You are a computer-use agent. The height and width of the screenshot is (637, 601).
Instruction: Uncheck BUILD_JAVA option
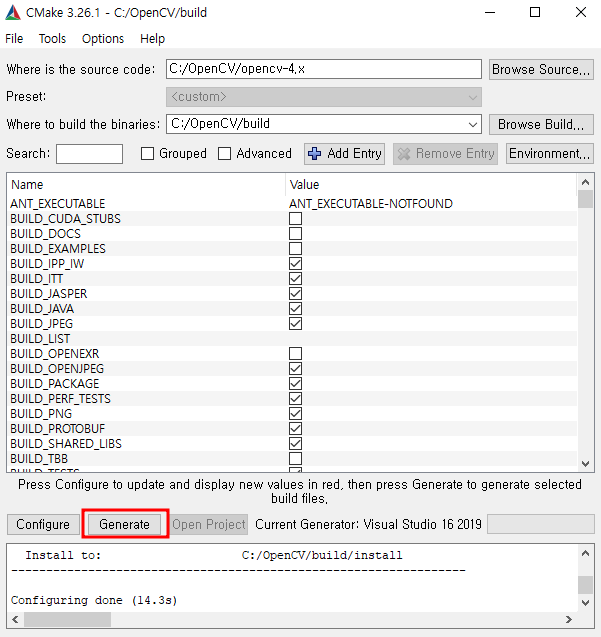[x=295, y=309]
